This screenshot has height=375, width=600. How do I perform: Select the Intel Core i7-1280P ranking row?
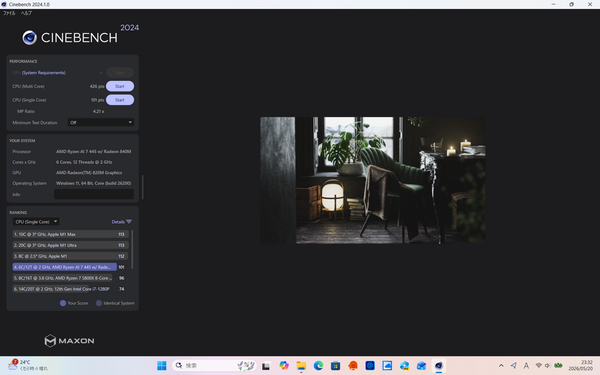(x=62, y=289)
